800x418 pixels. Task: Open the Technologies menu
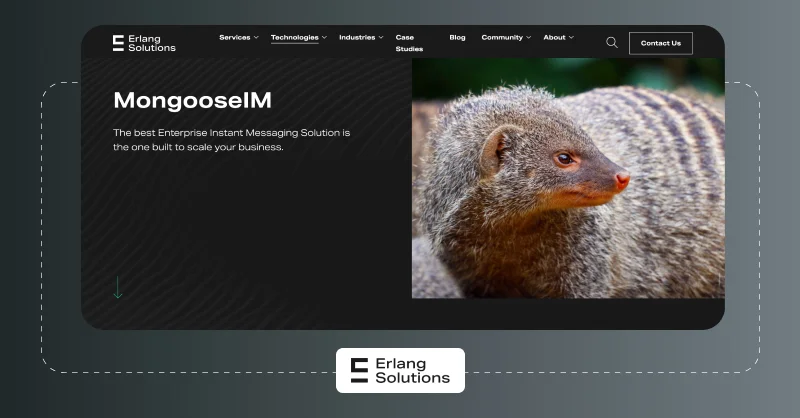coord(294,37)
